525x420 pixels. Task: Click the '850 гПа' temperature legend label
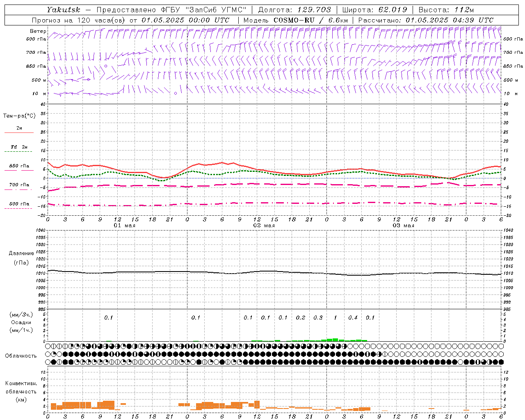point(19,166)
